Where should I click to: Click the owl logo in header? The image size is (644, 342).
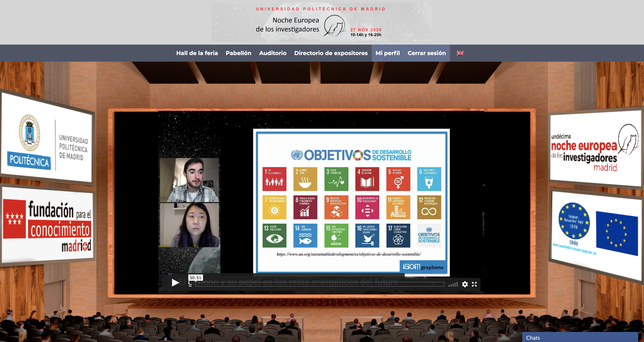(x=335, y=26)
